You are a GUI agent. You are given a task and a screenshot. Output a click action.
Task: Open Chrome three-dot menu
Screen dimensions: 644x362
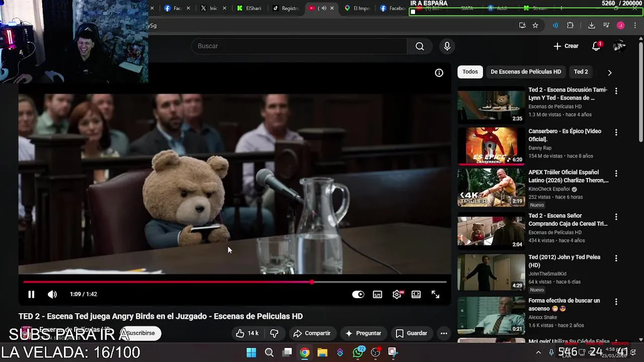point(635,26)
